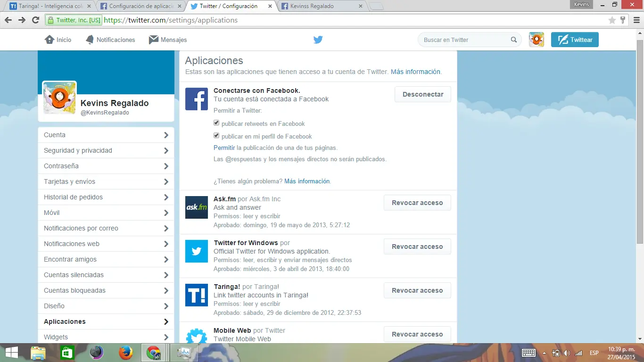This screenshot has height=362, width=644.
Task: Open Windows Store from taskbar
Action: pyautogui.click(x=67, y=353)
